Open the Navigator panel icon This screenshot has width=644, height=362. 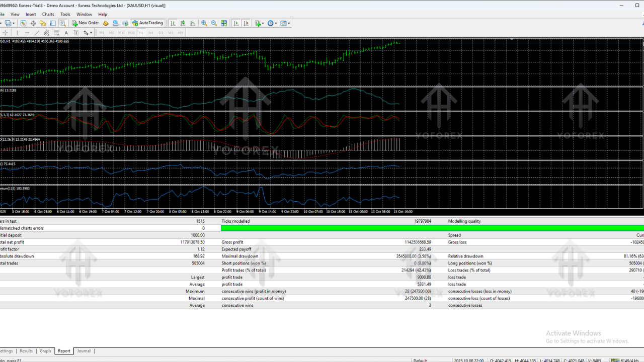pyautogui.click(x=43, y=23)
